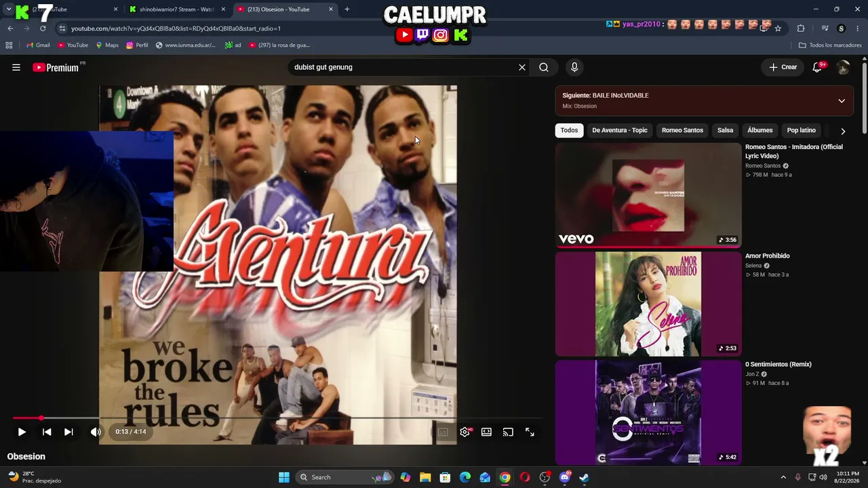Open the YouTube account avatar menu
868x488 pixels.
tap(843, 67)
